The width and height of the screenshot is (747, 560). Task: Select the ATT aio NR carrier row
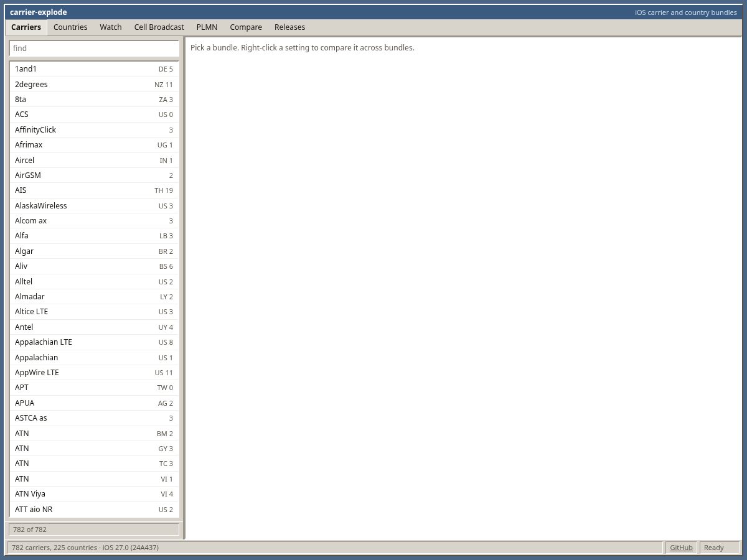pos(94,510)
